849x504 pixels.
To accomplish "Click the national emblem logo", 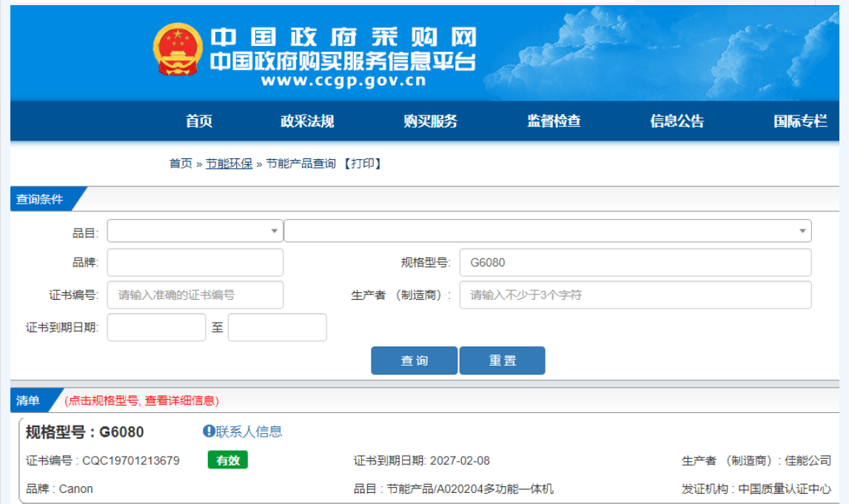I will tap(177, 50).
